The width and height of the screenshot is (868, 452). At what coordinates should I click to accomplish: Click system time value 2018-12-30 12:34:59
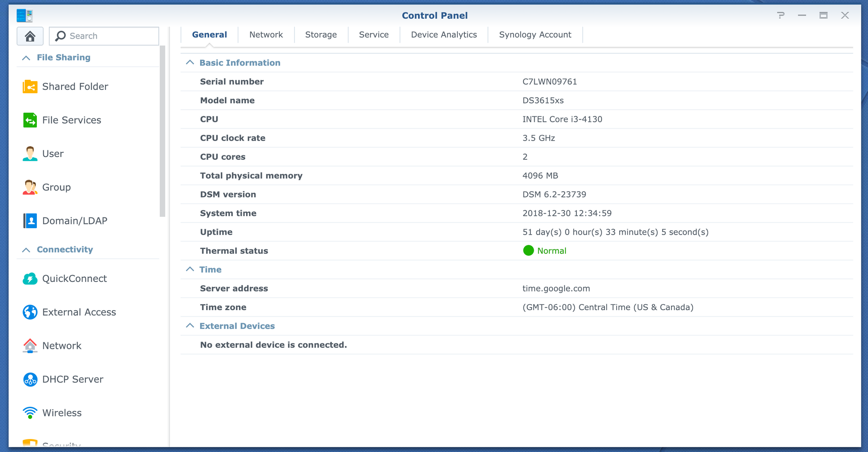[567, 213]
